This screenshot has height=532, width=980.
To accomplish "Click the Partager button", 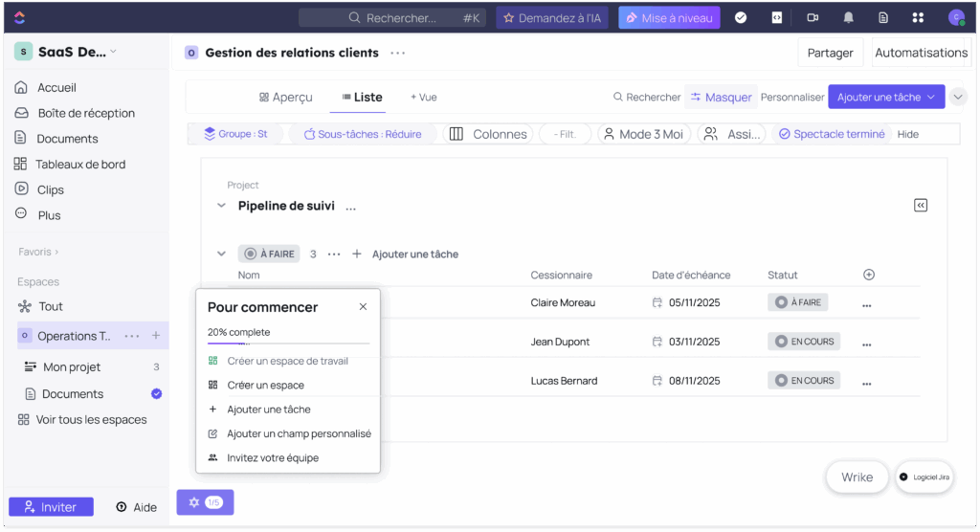I will pos(830,54).
